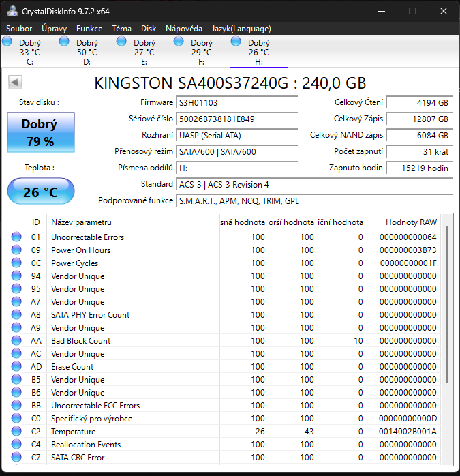Click status orb for Uncorrectable Errors row
460x476 pixels.
coord(16,237)
